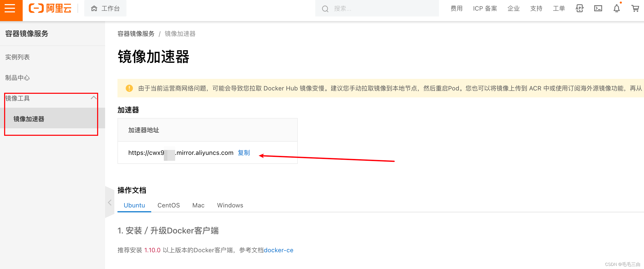
Task: Open the 企业 menu
Action: point(513,9)
